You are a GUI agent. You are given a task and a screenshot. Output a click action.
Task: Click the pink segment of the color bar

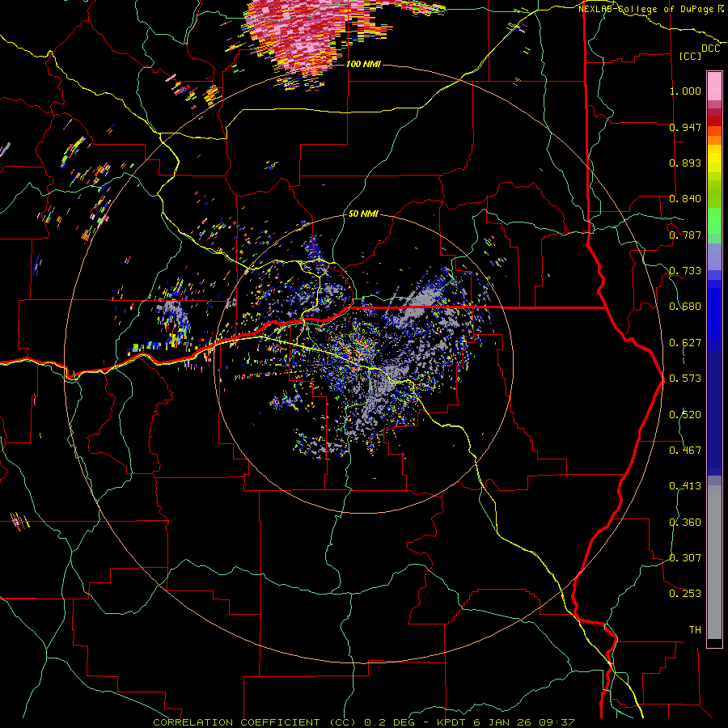pos(714,87)
